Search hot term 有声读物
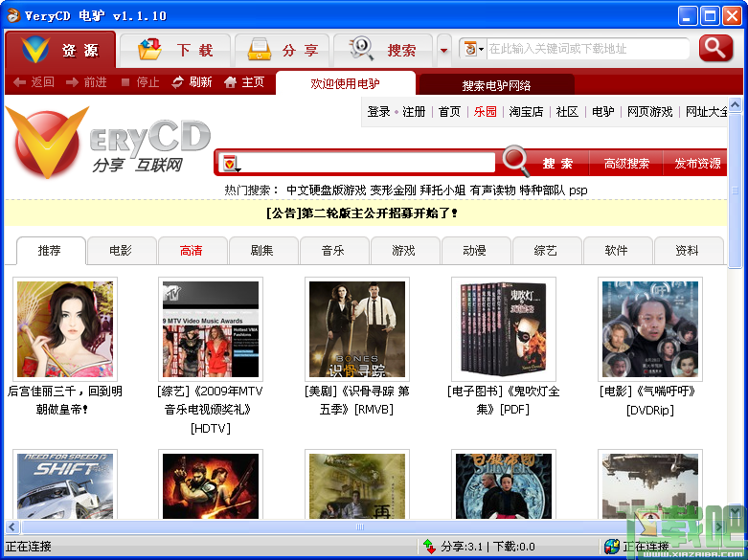The width and height of the screenshot is (748, 560). [492, 190]
